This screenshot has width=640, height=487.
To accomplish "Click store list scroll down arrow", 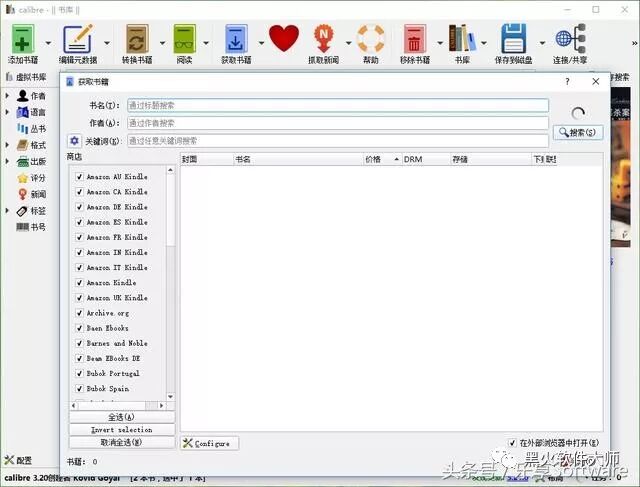I will pyautogui.click(x=171, y=396).
